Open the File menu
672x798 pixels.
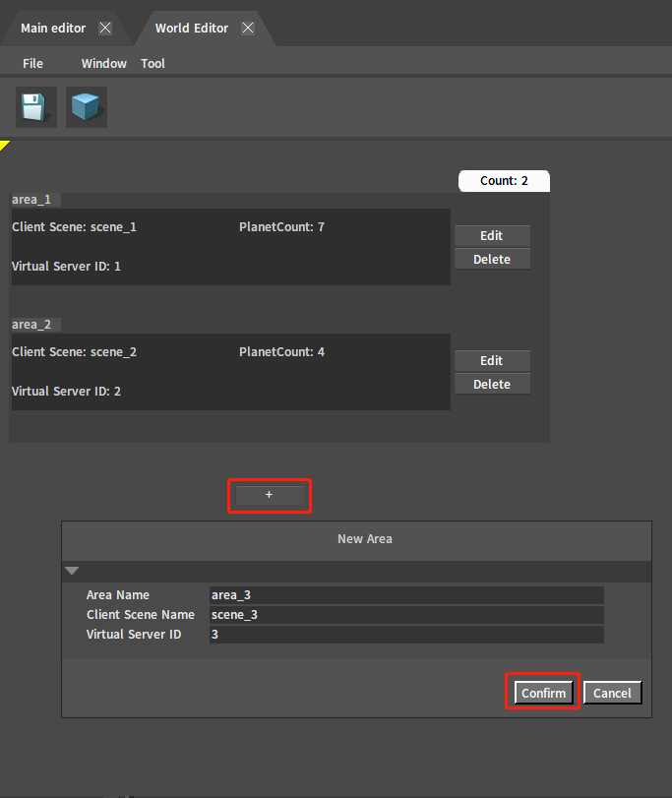pos(33,63)
